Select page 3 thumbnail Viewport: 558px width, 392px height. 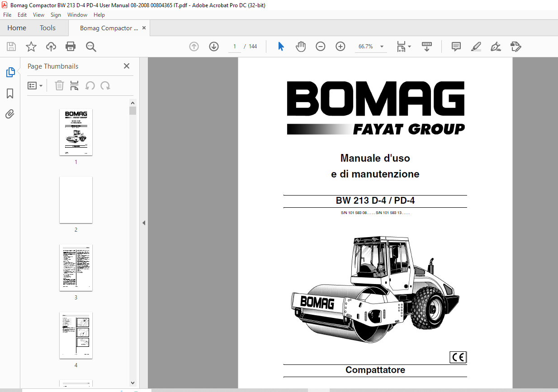[x=76, y=268]
